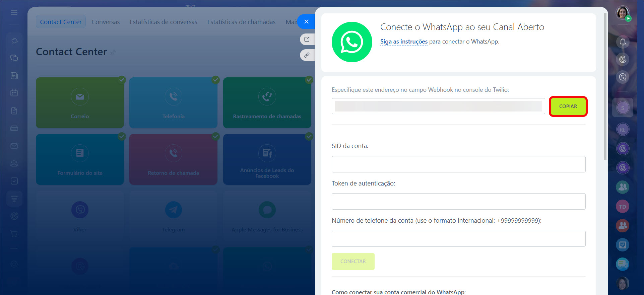Expand the Mais menu in top navigation
The image size is (644, 295).
(x=291, y=22)
